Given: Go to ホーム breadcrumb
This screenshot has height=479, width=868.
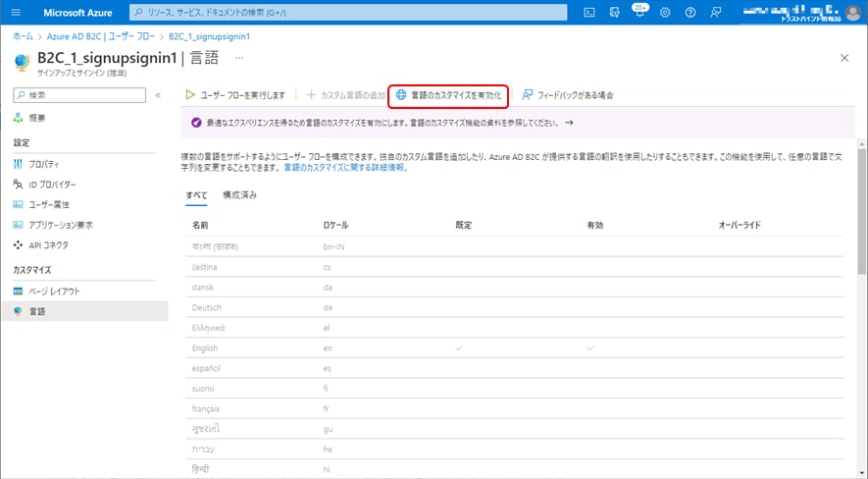Looking at the screenshot, I should [23, 36].
